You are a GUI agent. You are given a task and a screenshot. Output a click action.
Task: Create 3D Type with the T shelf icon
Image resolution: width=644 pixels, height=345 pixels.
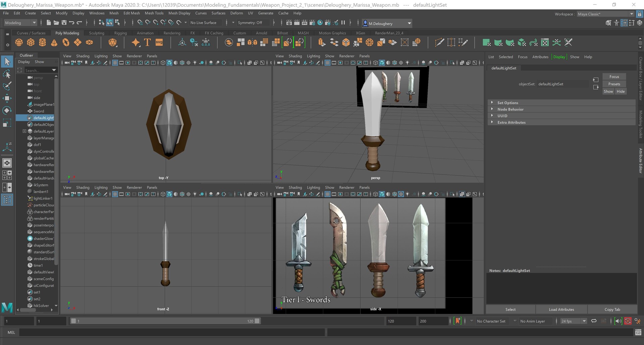tap(147, 42)
